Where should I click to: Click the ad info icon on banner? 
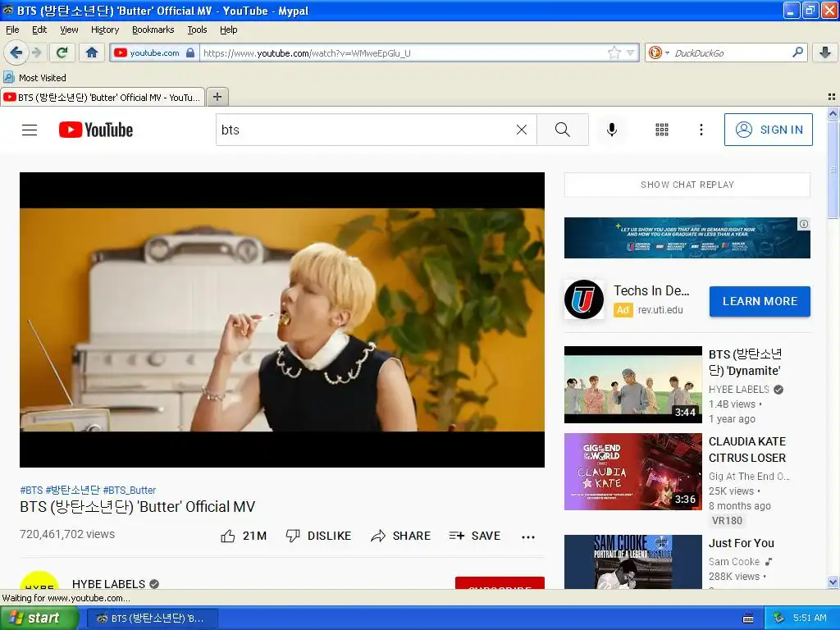(804, 225)
